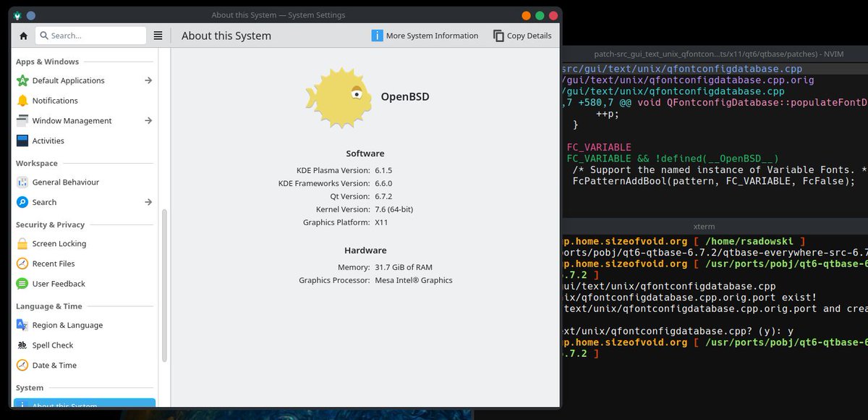This screenshot has width=868, height=420.
Task: Open Screen Locking settings
Action: pyautogui.click(x=85, y=244)
